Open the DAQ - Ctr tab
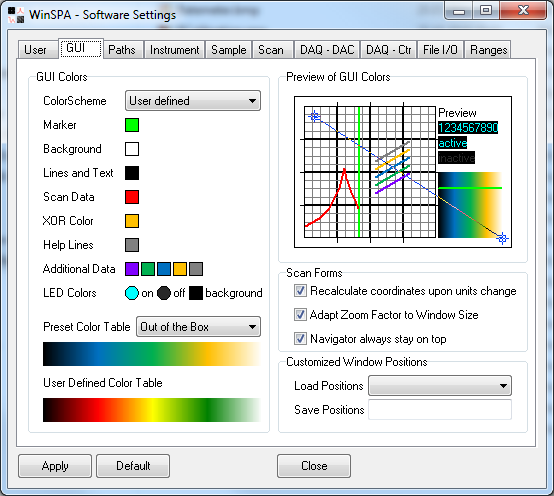This screenshot has width=554, height=496. (x=389, y=49)
